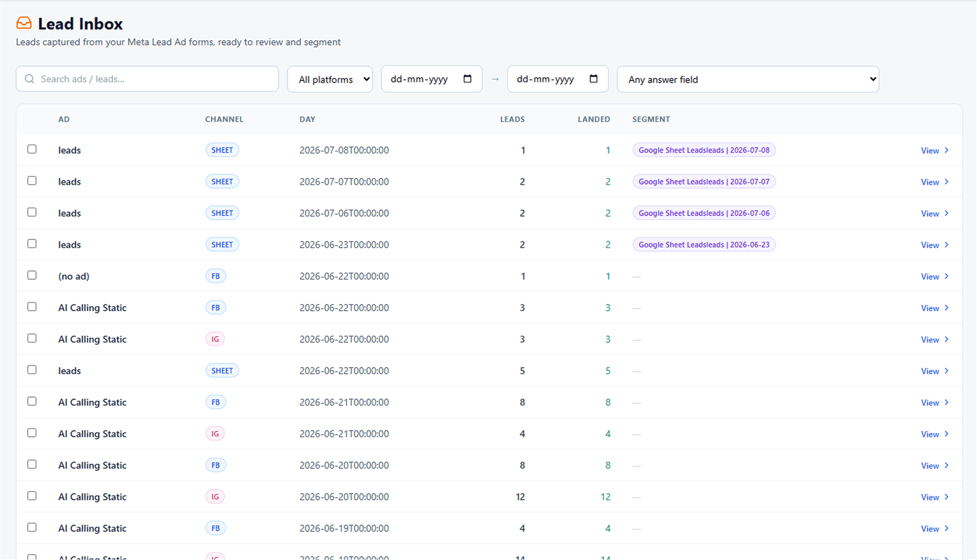
Task: Click the (no ad) ad name
Action: point(74,276)
